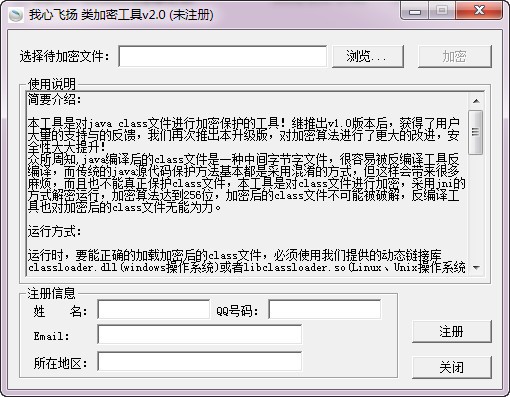Click the 关闭 close button

pyautogui.click(x=452, y=367)
